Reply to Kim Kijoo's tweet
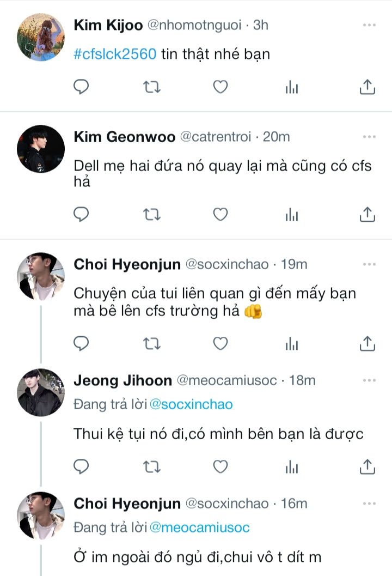Image resolution: width=392 pixels, height=576 pixels. tap(81, 87)
